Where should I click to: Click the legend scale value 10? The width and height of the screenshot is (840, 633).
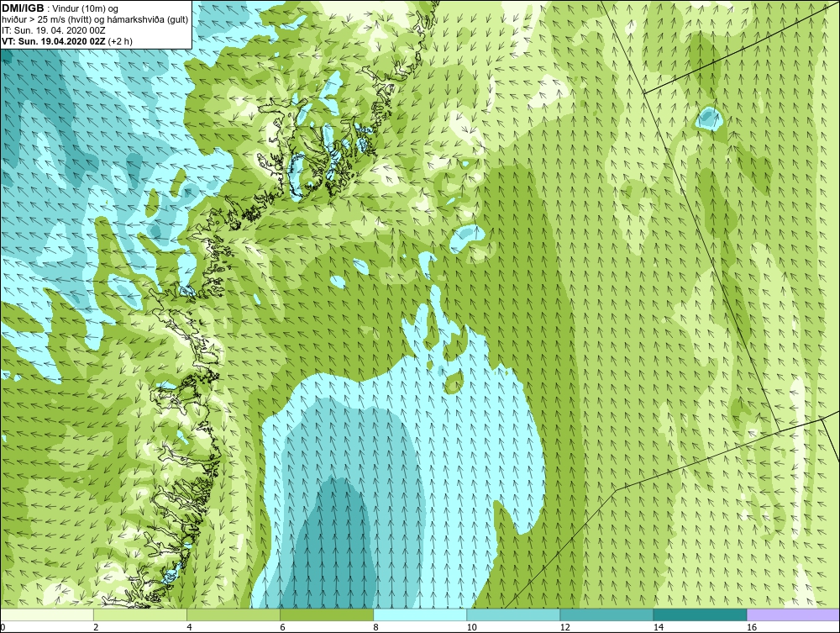pos(471,627)
